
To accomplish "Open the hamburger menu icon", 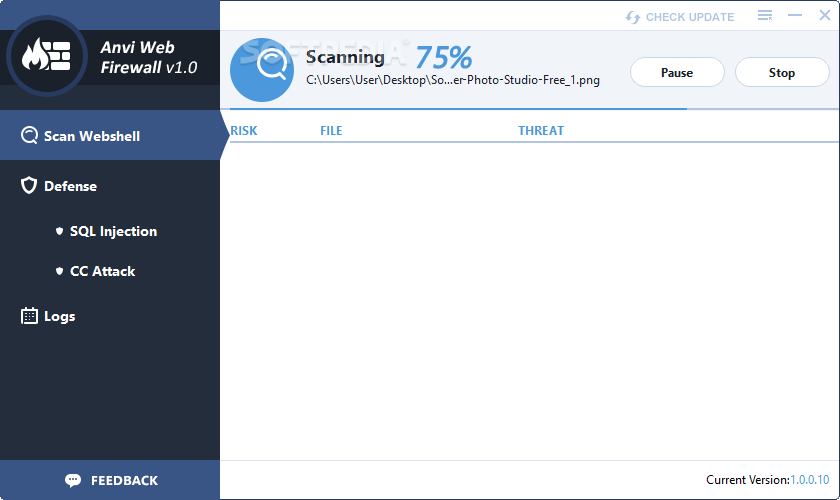I will point(765,16).
